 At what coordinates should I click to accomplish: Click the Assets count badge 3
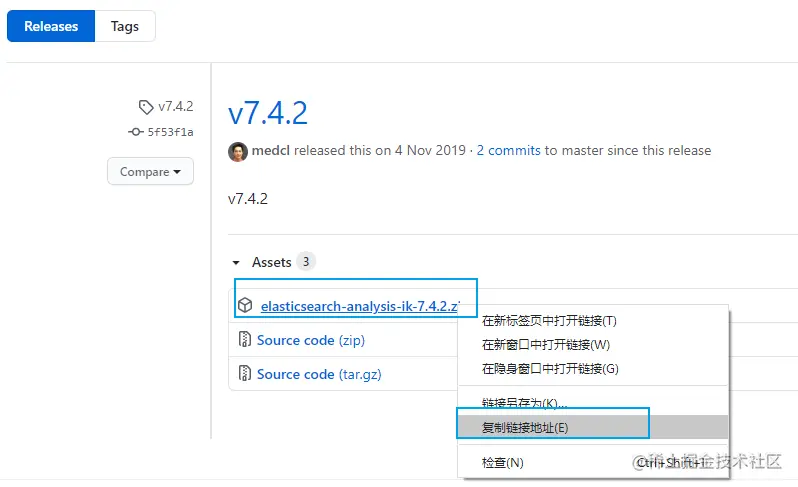tap(306, 262)
